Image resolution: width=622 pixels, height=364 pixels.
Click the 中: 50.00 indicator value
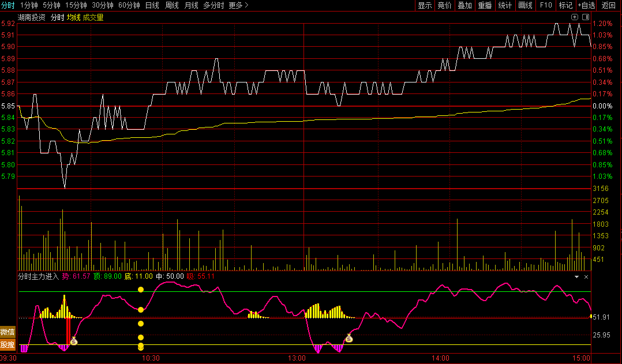[170, 276]
